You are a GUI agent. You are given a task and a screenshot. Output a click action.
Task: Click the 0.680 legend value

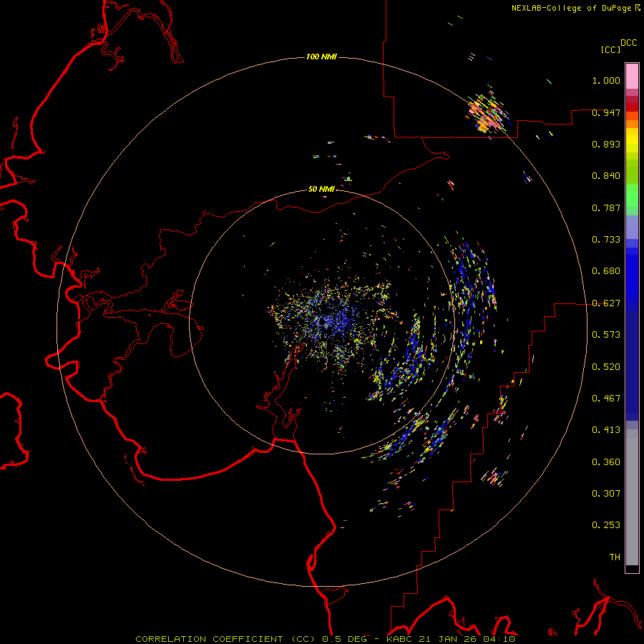[606, 271]
